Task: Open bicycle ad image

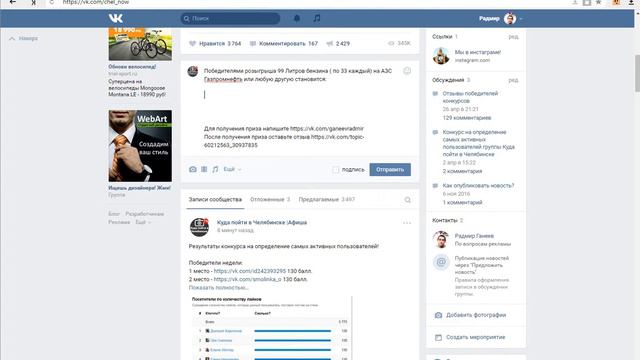Action: (140, 44)
